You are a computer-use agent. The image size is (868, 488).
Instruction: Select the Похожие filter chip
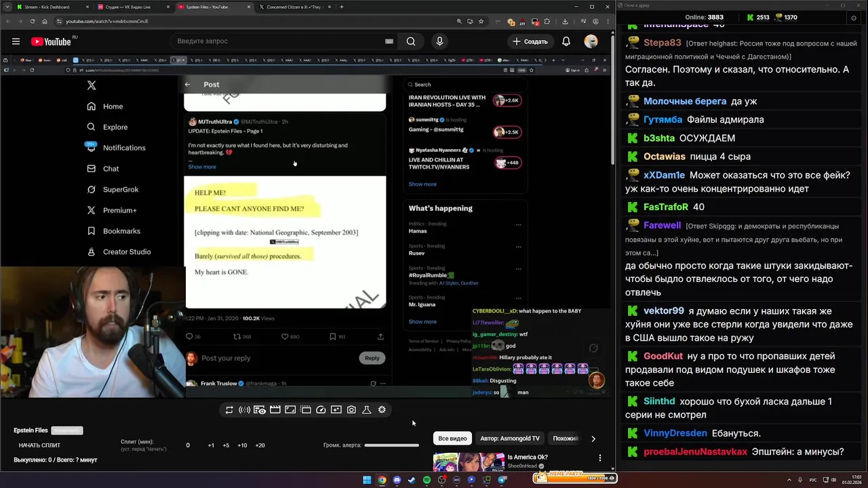pos(566,439)
